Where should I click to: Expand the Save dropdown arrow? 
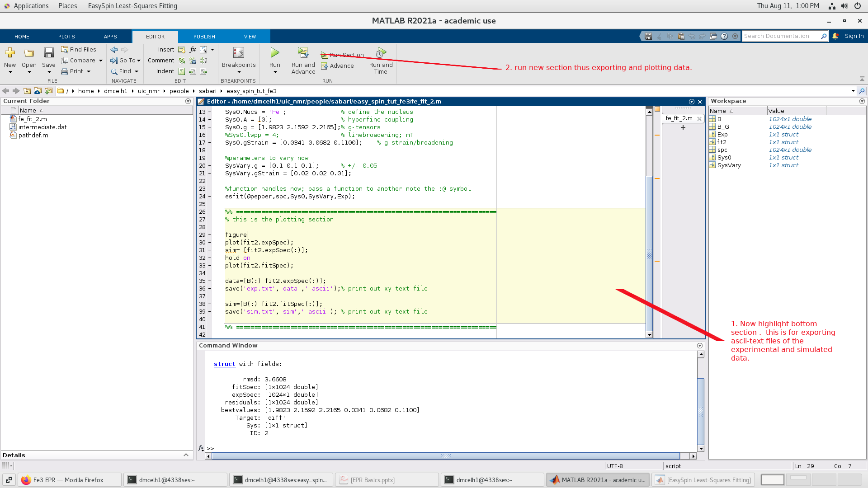point(48,72)
